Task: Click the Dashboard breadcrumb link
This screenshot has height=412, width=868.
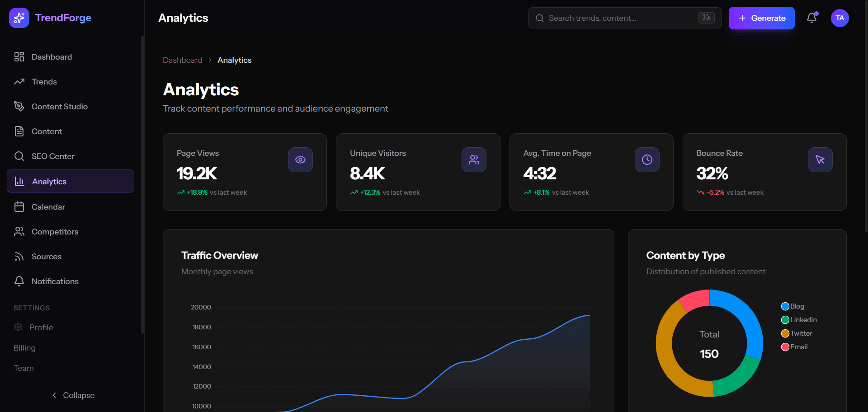Action: [x=183, y=60]
